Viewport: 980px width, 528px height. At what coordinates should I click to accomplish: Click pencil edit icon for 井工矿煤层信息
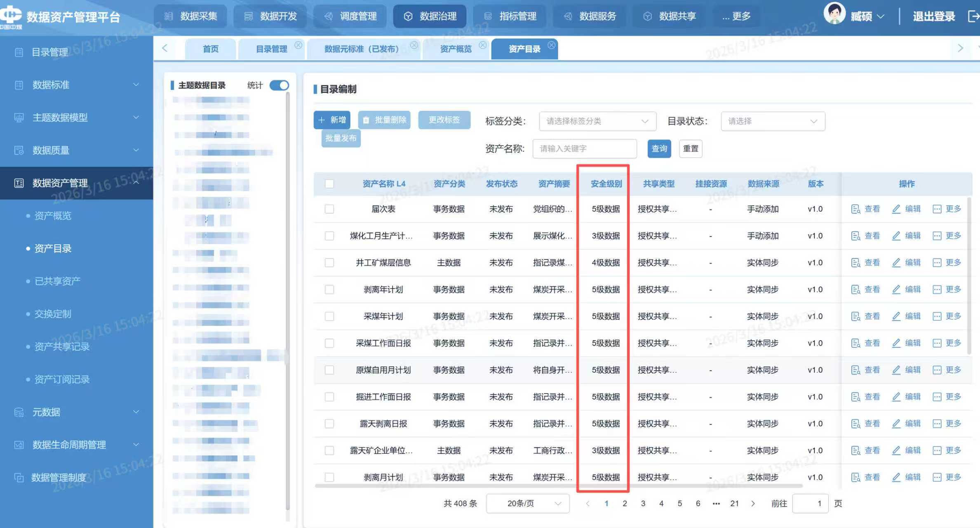[896, 263]
